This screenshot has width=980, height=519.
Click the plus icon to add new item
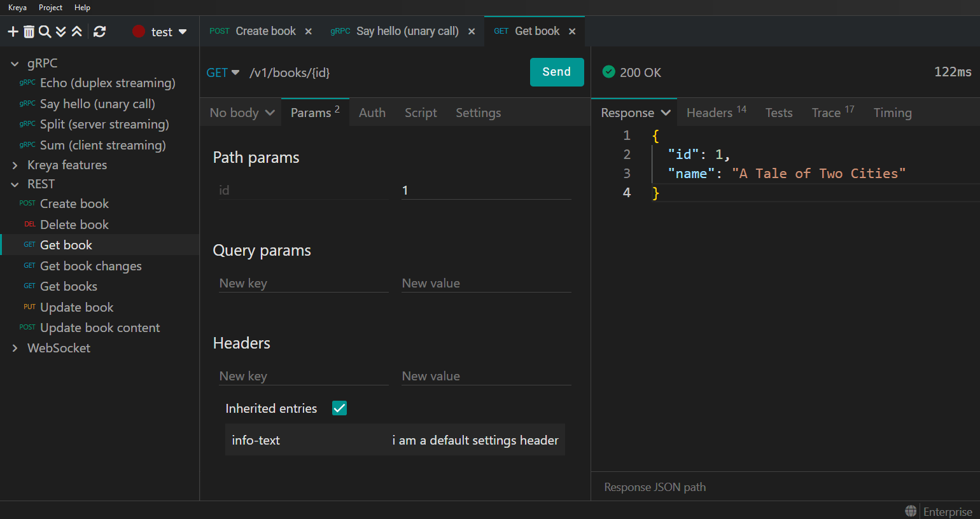pos(13,32)
